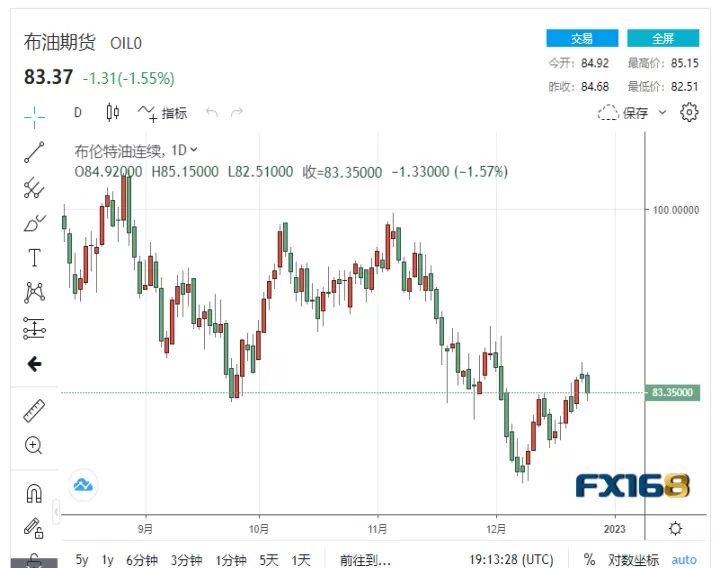
Task: Expand the save layout dropdown arrow
Action: [x=662, y=112]
